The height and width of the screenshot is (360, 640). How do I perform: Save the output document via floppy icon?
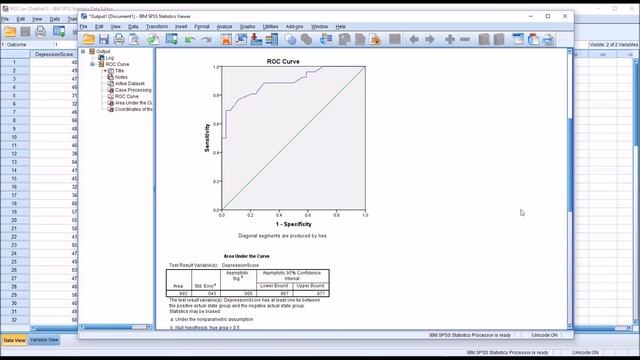(x=104, y=39)
